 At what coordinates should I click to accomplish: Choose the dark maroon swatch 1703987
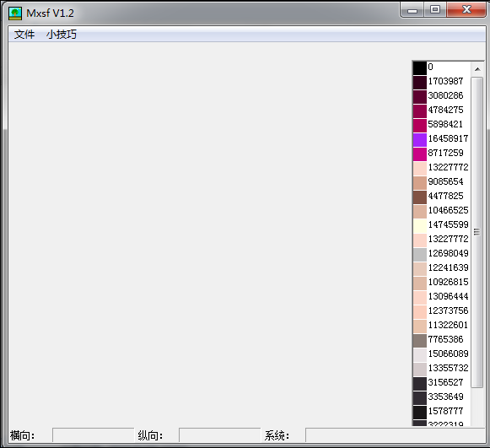coord(420,83)
